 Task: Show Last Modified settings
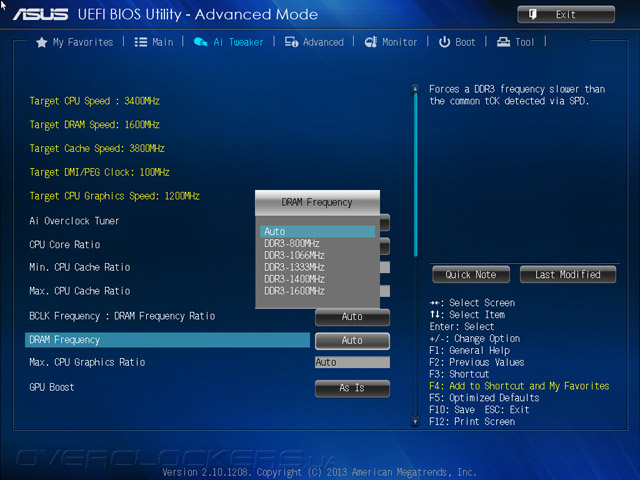pyautogui.click(x=568, y=274)
